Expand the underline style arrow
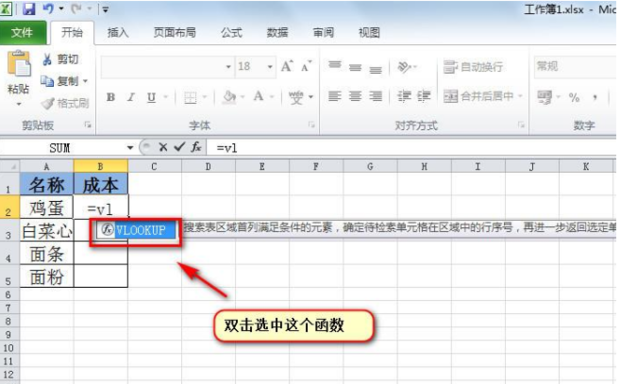The image size is (620, 384). click(x=166, y=97)
